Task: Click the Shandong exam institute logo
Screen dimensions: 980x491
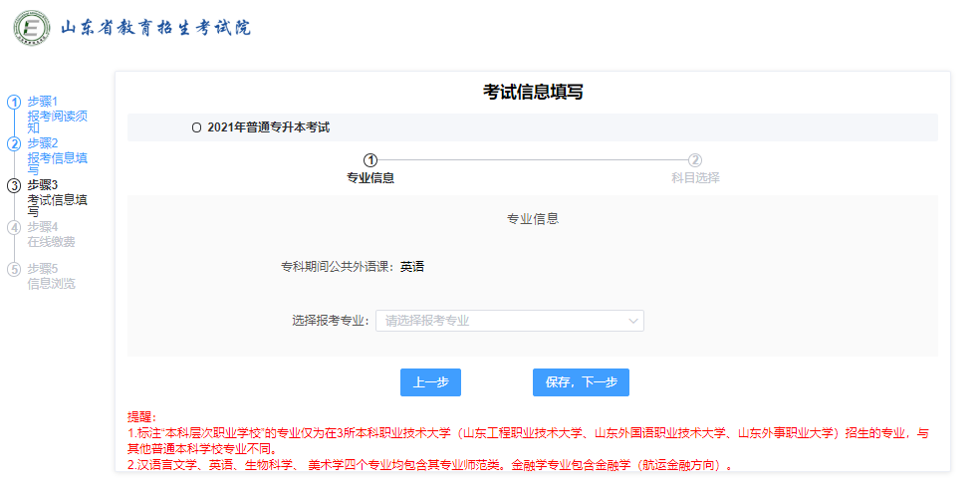Action: coord(31,28)
